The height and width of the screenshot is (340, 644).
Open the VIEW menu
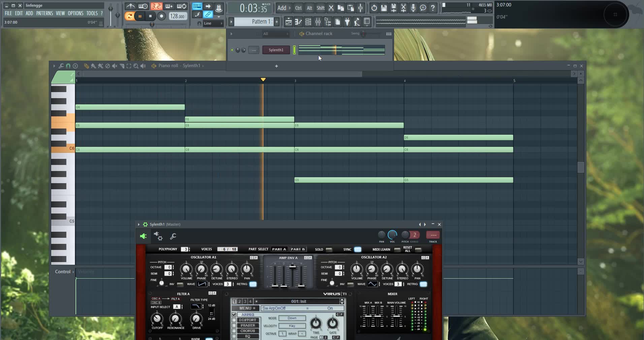pyautogui.click(x=60, y=13)
